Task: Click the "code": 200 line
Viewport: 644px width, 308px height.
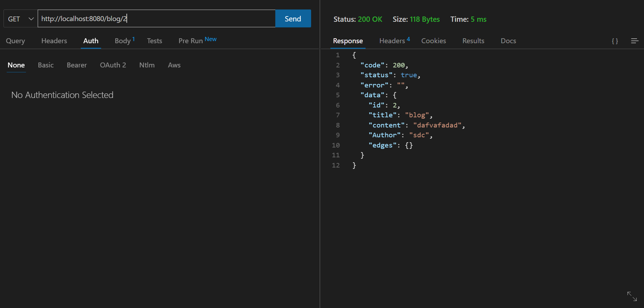Action: (384, 65)
